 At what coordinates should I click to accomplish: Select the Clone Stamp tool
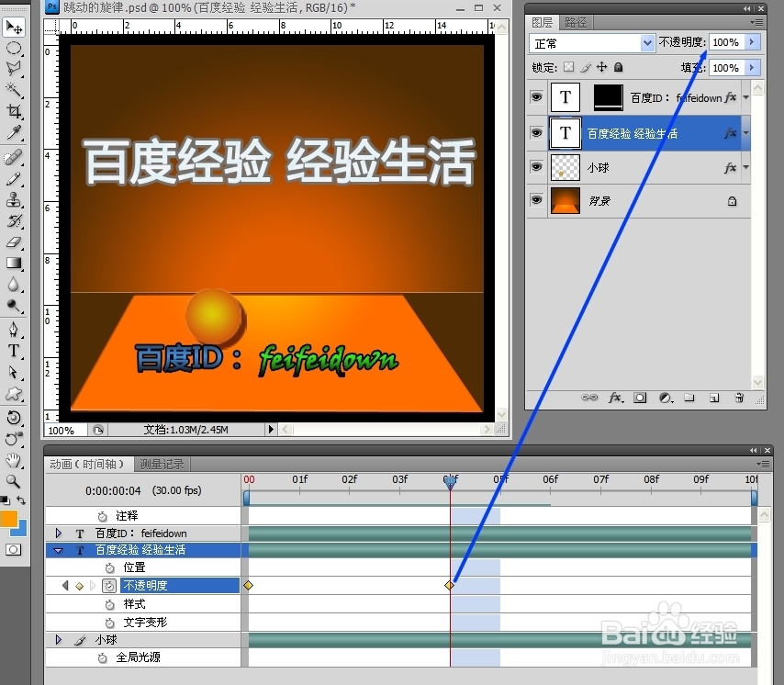point(14,200)
